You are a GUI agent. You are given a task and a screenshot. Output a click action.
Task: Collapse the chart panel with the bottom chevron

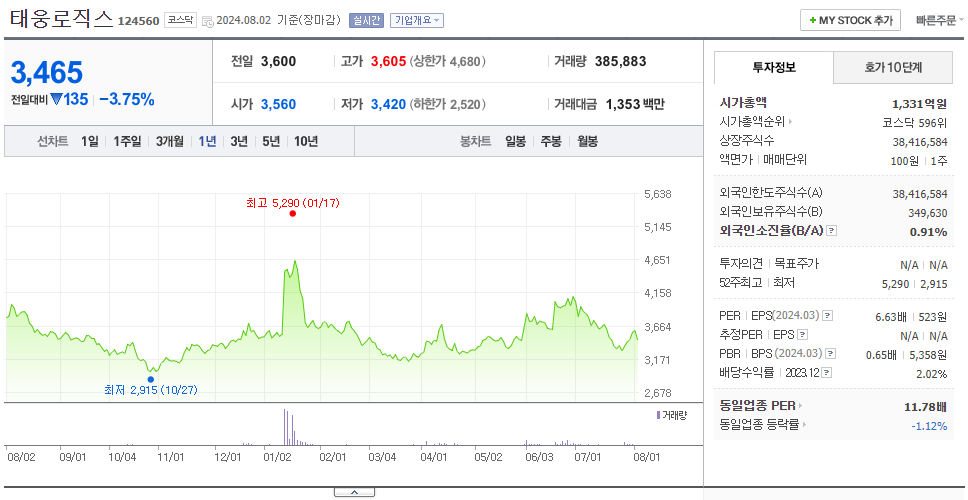[354, 492]
